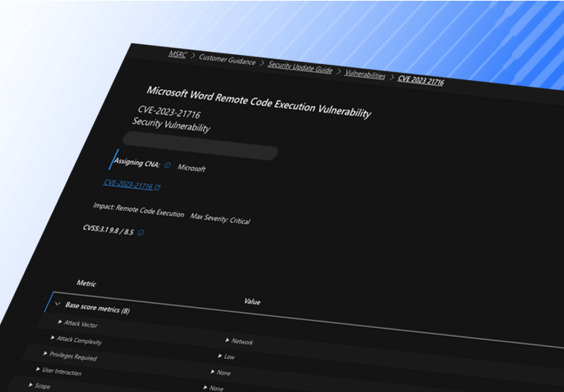Collapse the Base score metrics section
Screen dimensions: 564x392
pyautogui.click(x=58, y=303)
